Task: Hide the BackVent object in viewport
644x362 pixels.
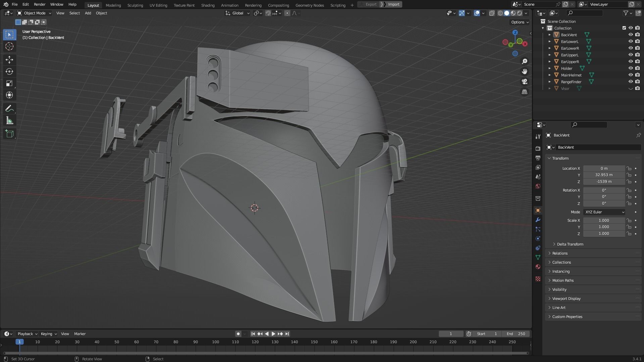Action: 631,35
